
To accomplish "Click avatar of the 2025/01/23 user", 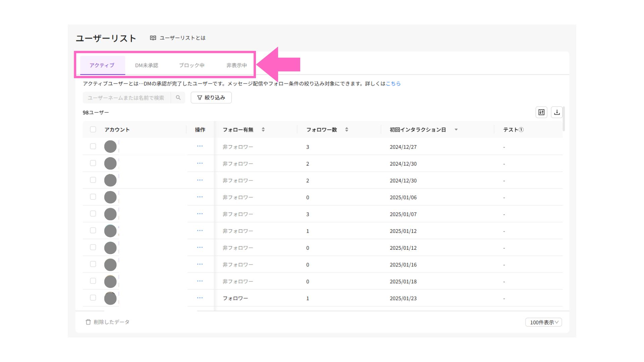I will [110, 298].
